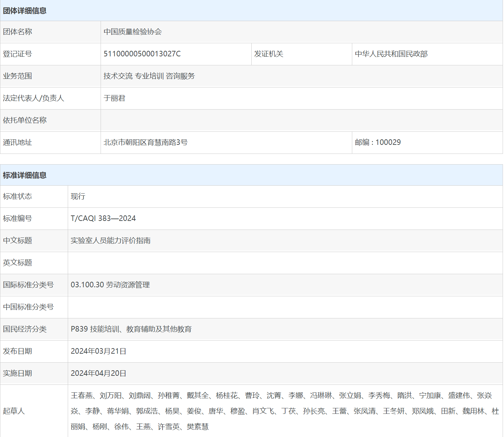Screen dimensions: 504x437
Task: Click 技术交流 专业培训 咨询服务 text
Action: (149, 76)
